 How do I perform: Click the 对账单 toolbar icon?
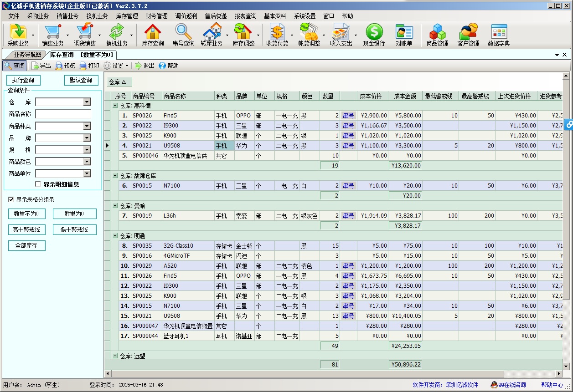(404, 35)
